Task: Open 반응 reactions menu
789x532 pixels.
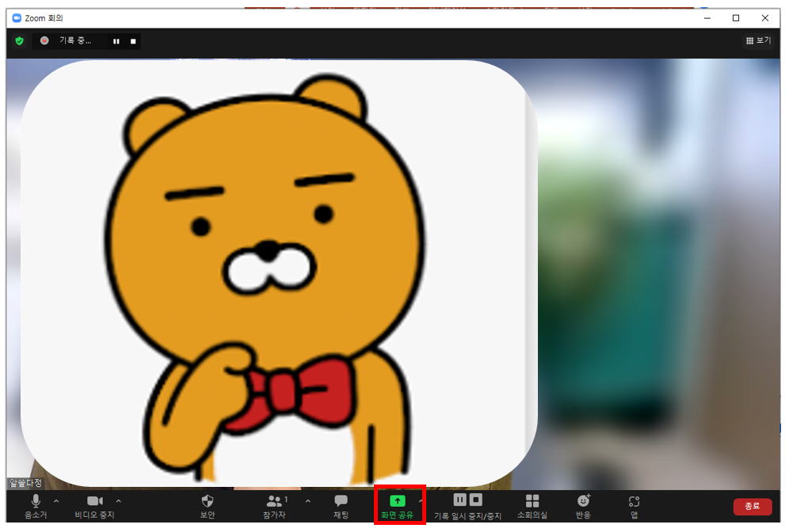Action: tap(583, 506)
